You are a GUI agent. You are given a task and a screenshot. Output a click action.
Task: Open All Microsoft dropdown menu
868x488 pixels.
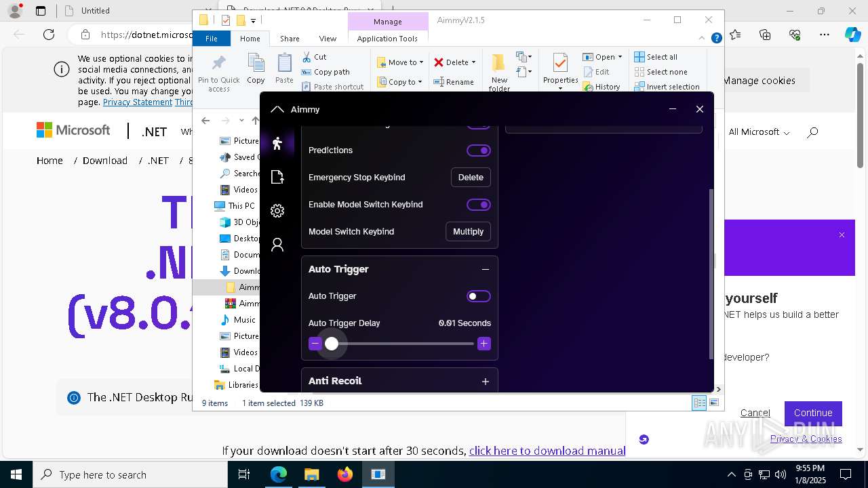(759, 132)
